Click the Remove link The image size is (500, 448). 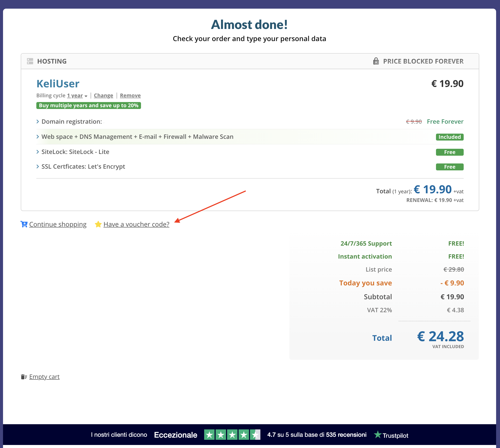130,96
